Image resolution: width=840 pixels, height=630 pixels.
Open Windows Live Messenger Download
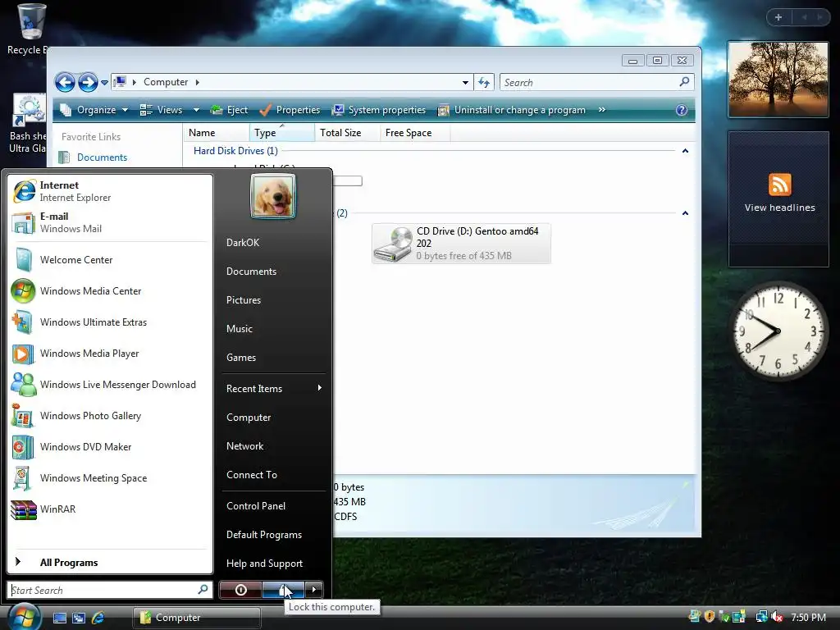coord(110,385)
